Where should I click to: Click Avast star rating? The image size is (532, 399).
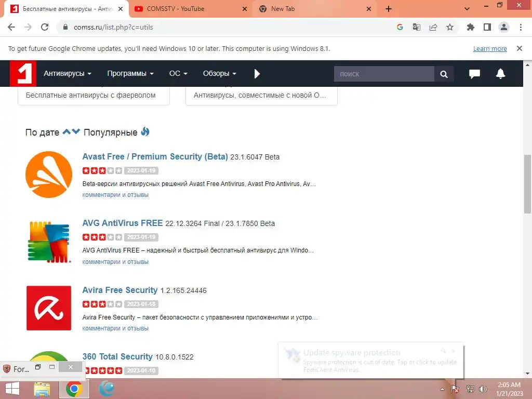click(102, 170)
